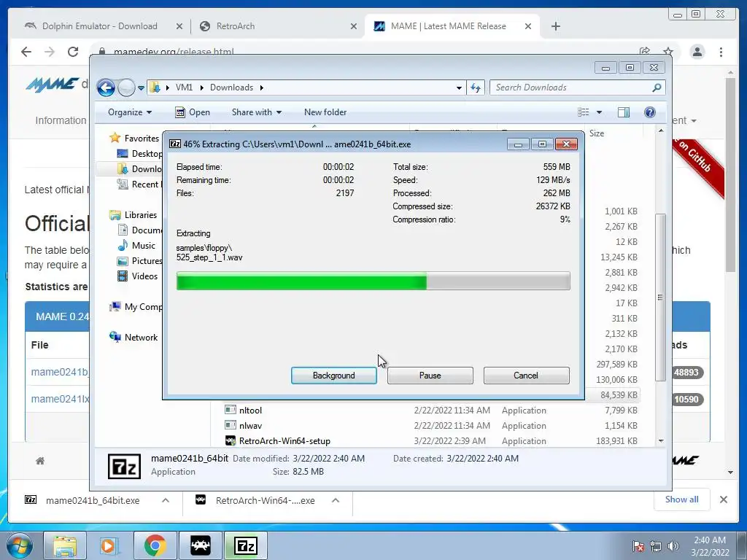
Task: Select the nlwav file
Action: point(250,426)
